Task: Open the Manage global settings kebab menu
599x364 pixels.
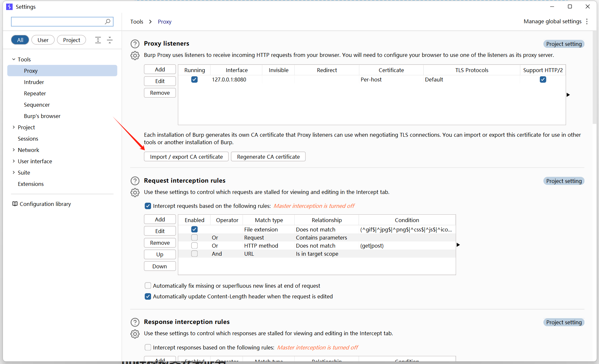Action: (x=587, y=21)
